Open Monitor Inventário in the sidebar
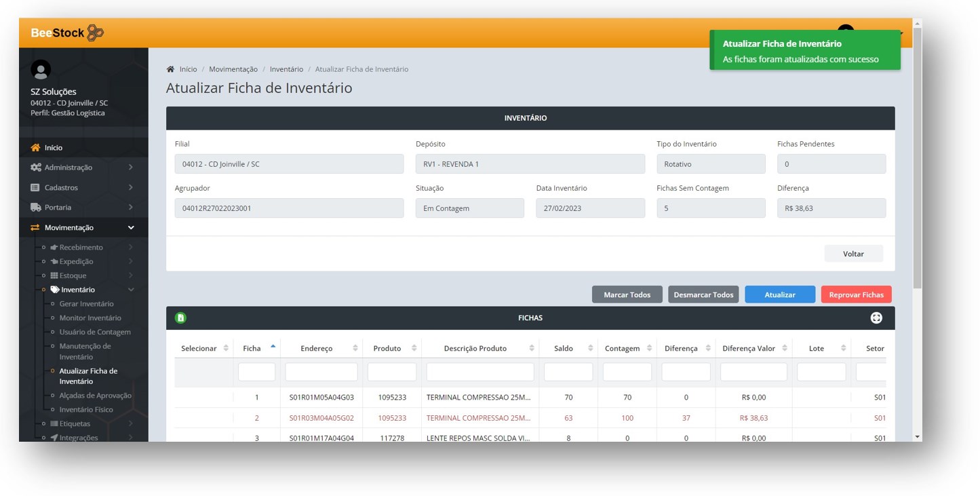 (x=90, y=318)
